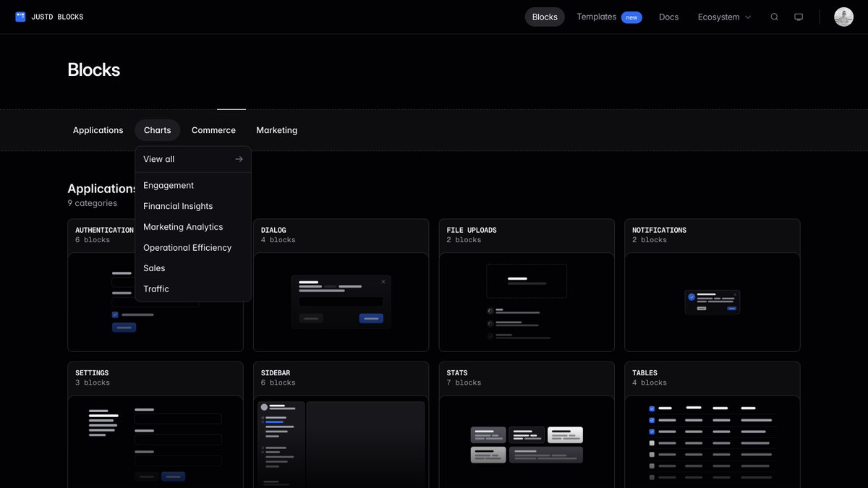
Task: Choose Traffic from the Charts menu
Action: pos(156,288)
